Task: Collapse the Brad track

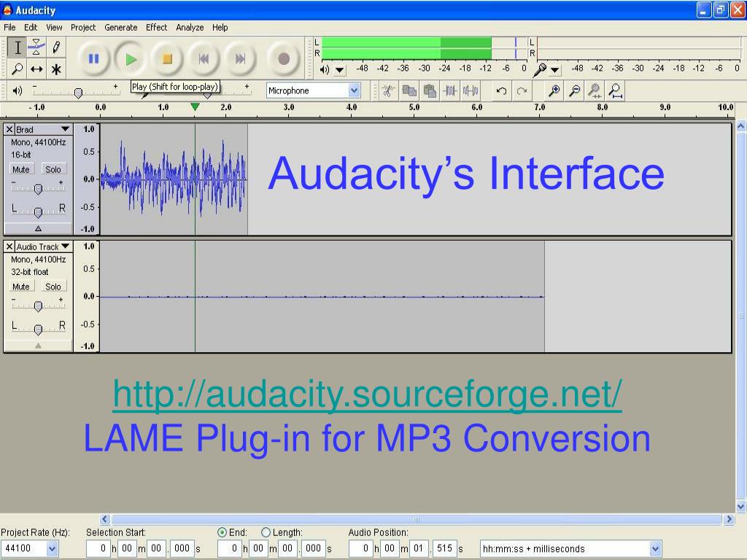Action: point(38,228)
